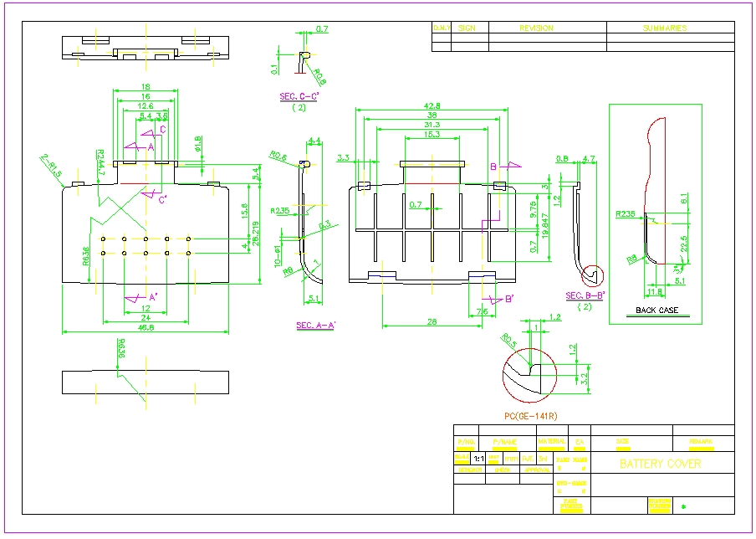756x539 pixels.
Task: Click the MATERIAL field in title block
Action: click(x=551, y=442)
